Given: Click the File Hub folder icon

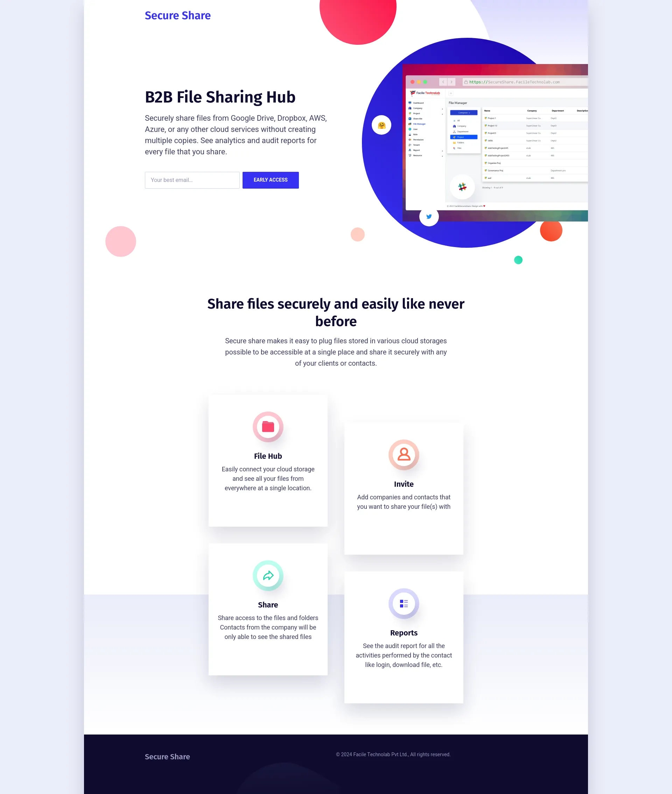Looking at the screenshot, I should (267, 427).
